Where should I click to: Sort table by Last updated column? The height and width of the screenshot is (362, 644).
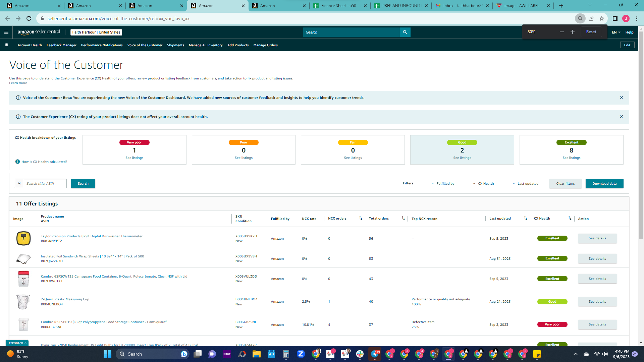(526, 218)
